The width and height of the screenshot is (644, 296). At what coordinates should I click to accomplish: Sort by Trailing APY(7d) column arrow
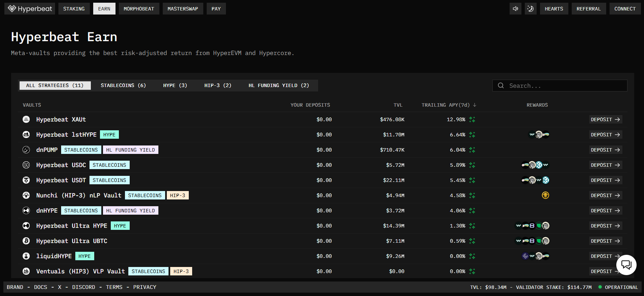pyautogui.click(x=474, y=105)
